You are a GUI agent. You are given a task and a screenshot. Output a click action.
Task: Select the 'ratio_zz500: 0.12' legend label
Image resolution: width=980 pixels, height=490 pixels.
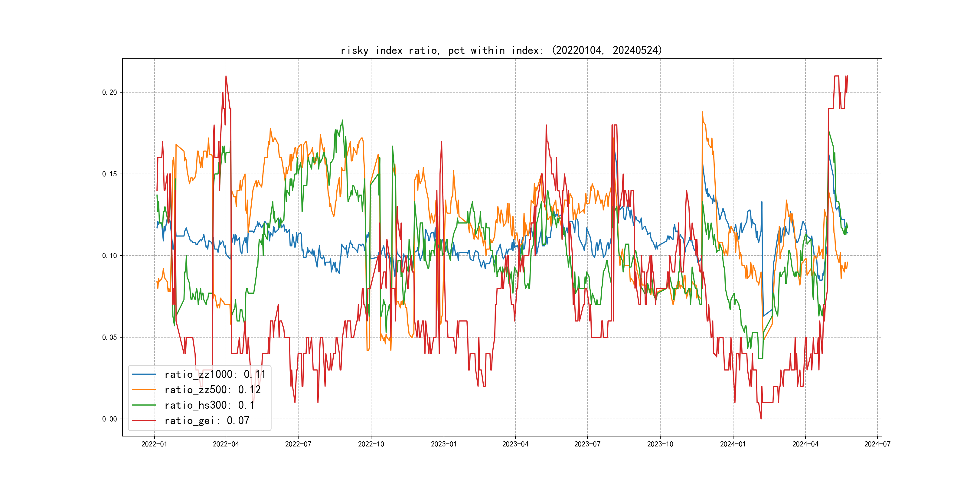(x=212, y=390)
